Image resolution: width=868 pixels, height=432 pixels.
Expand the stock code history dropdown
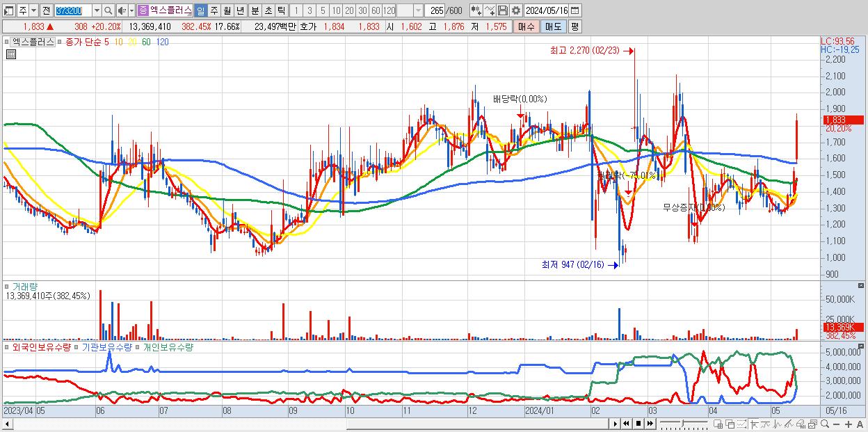tap(97, 10)
